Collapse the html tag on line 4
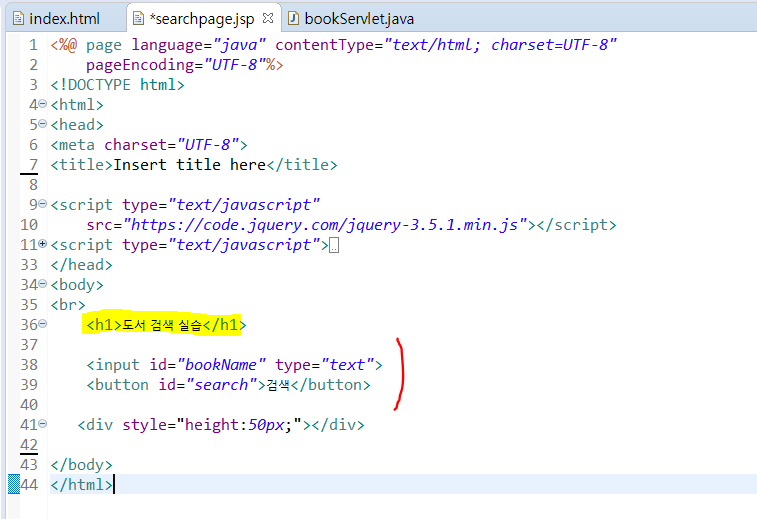The width and height of the screenshot is (757, 519). pos(42,104)
